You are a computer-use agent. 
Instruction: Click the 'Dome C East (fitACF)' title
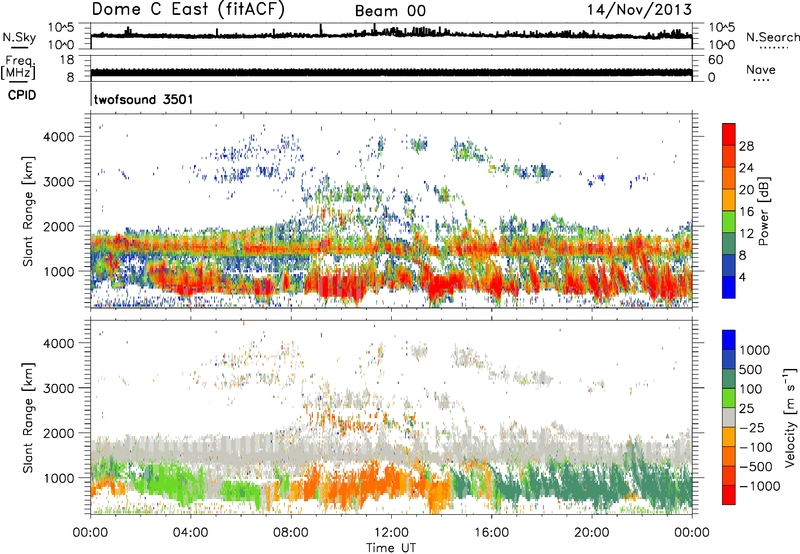[188, 9]
